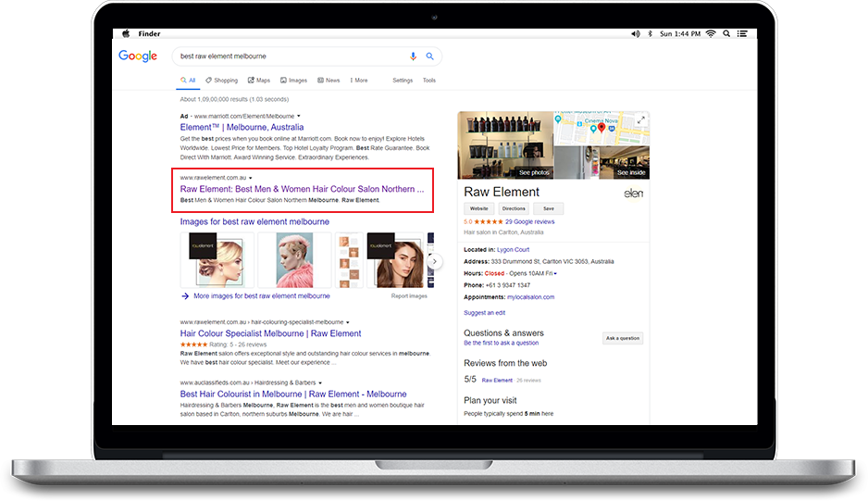Open the pink pixie haircut thumbnail
868x501 pixels.
pos(294,260)
